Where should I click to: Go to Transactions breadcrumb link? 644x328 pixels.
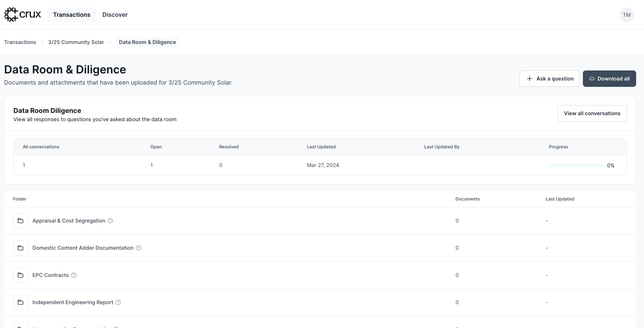coord(20,42)
